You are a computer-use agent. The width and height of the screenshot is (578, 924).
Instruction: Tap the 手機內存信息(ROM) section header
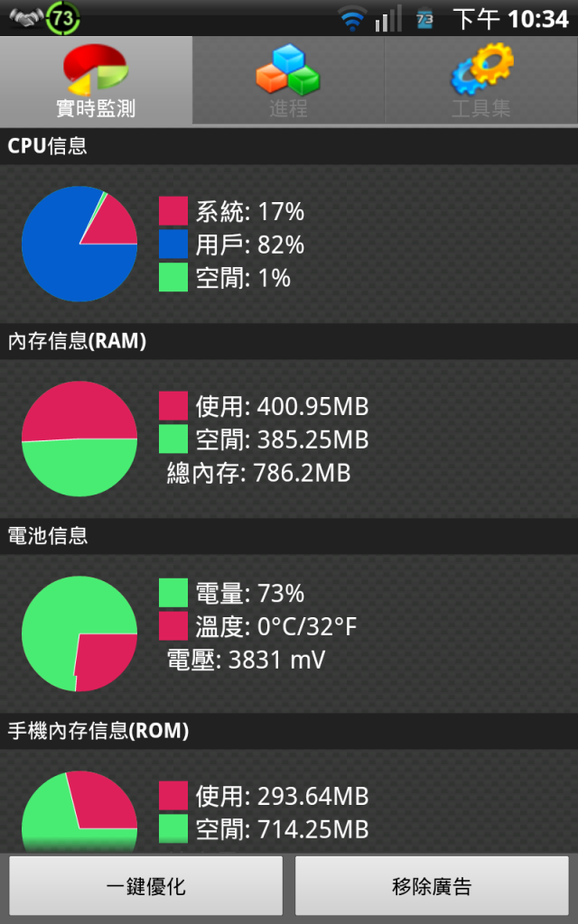click(x=289, y=731)
